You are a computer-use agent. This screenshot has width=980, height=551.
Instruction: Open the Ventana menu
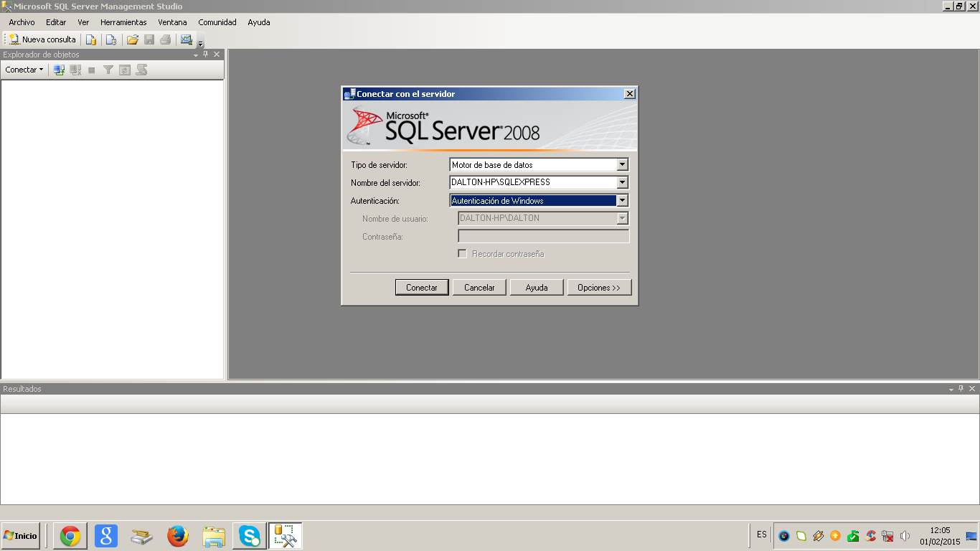click(x=172, y=22)
